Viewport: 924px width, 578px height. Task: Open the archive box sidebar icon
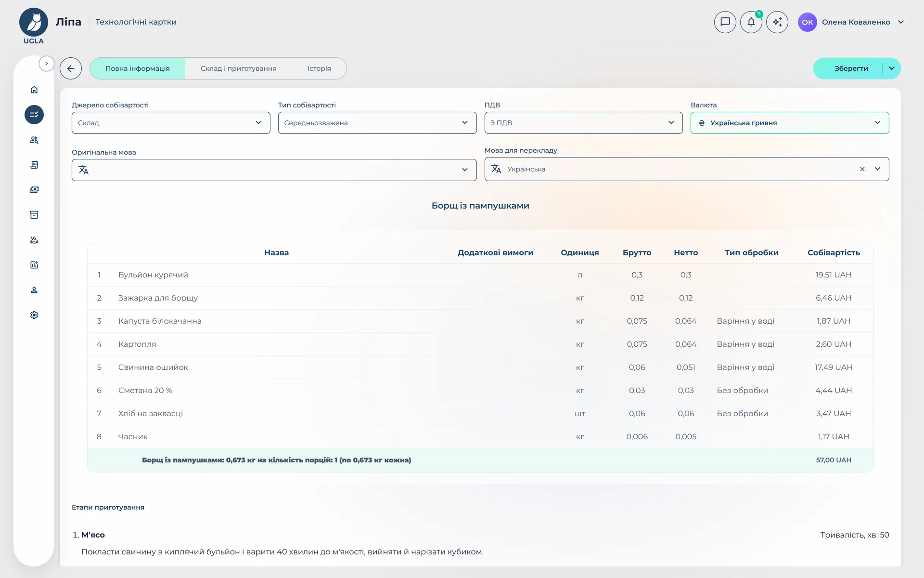click(34, 215)
